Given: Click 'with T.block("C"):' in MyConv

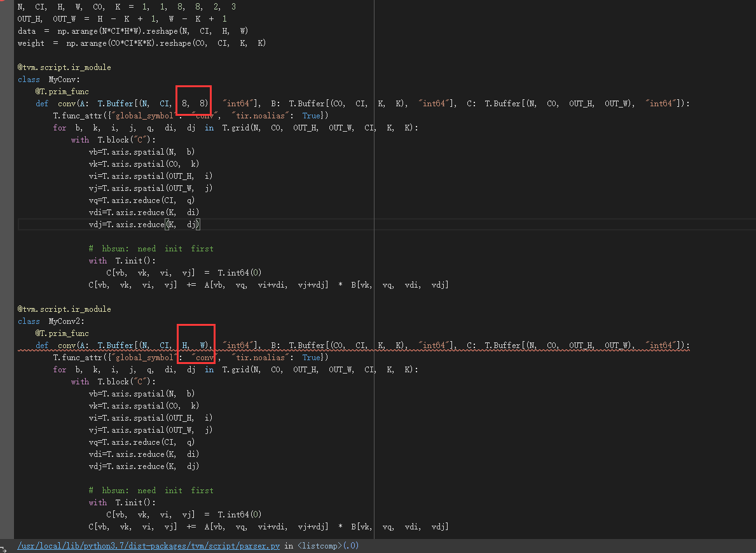Looking at the screenshot, I should tap(113, 139).
